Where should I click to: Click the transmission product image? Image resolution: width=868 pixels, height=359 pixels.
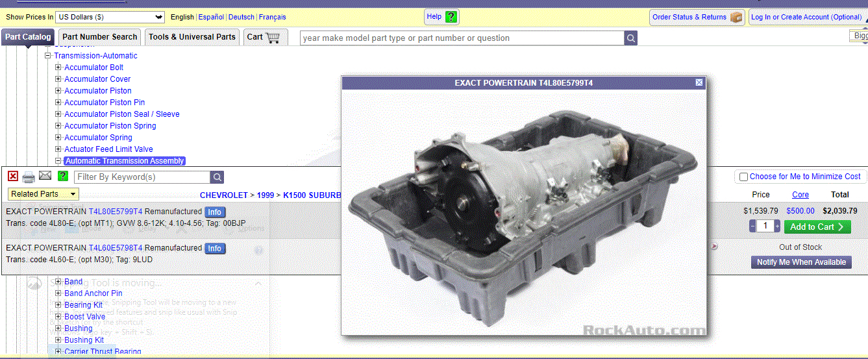[x=524, y=212]
